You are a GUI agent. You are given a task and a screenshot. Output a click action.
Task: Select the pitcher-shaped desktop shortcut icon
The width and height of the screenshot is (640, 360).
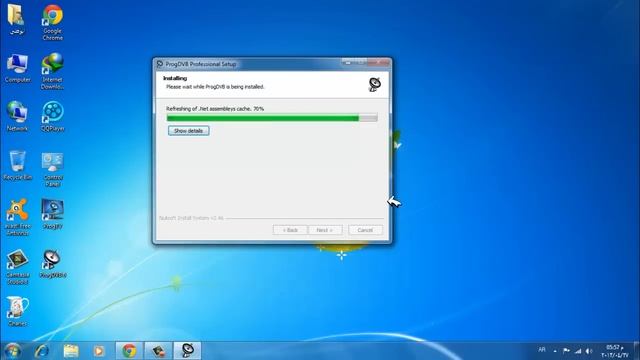point(17,311)
